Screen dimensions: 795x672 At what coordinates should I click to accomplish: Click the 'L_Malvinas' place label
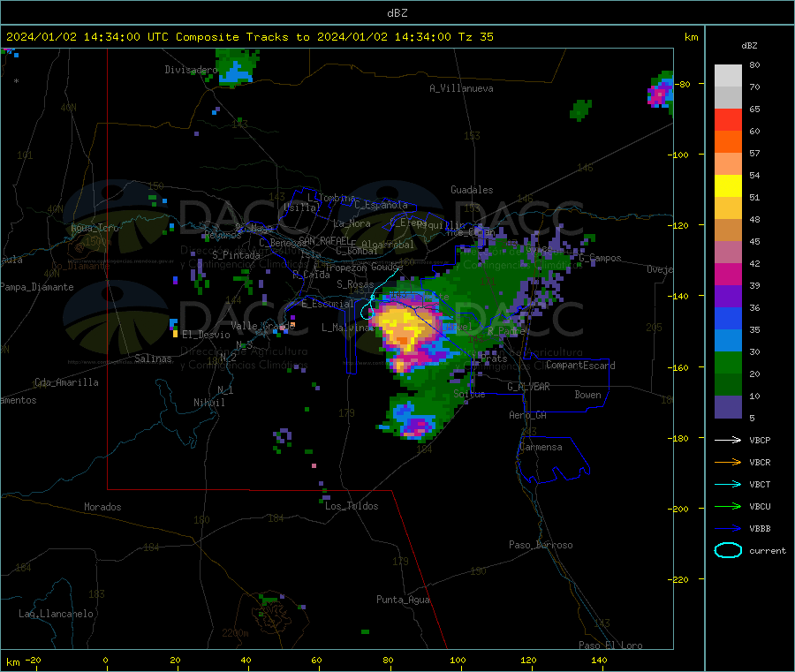pos(347,328)
